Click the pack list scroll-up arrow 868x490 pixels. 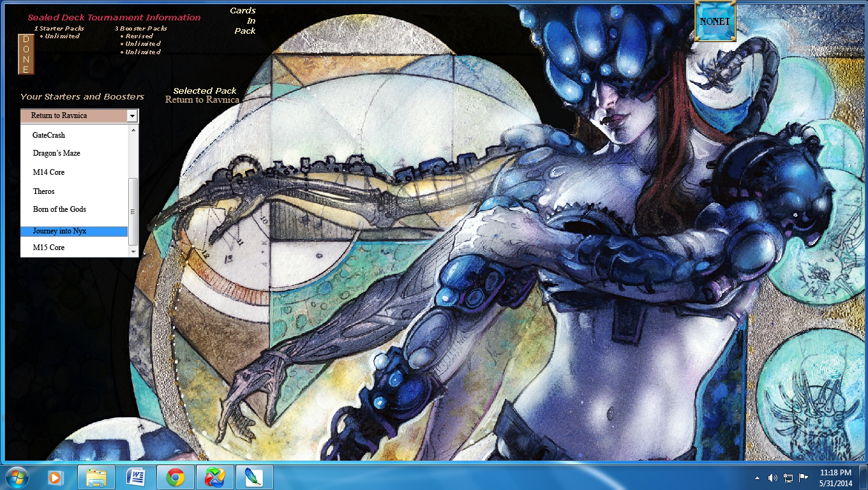(133, 130)
